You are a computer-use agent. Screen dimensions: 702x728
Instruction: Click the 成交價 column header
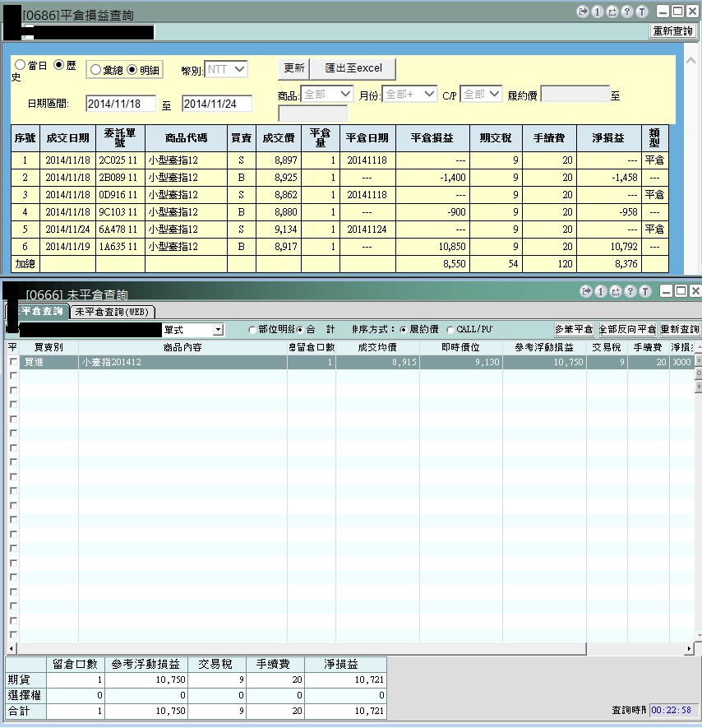(279, 138)
